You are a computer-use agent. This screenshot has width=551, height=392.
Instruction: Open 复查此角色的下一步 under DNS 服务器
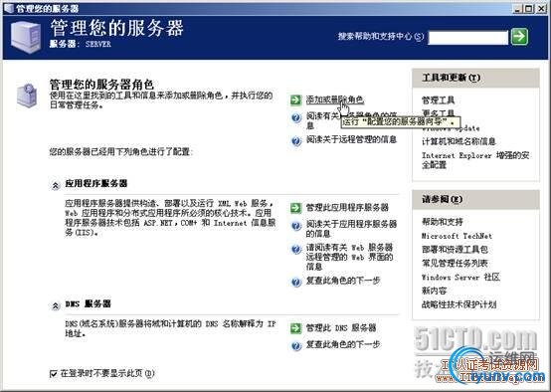click(343, 344)
